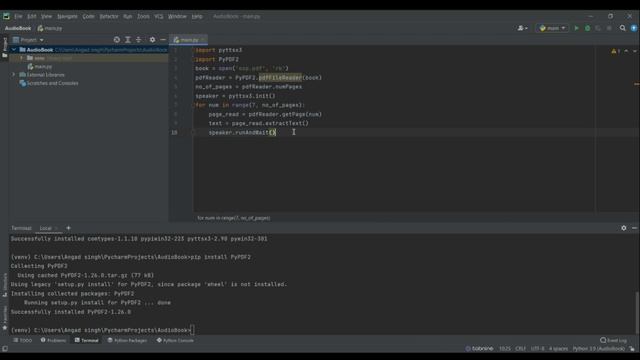Click the PyCharm logo icon in title bar
Image resolution: width=640 pixels, height=360 pixels.
click(6, 16)
